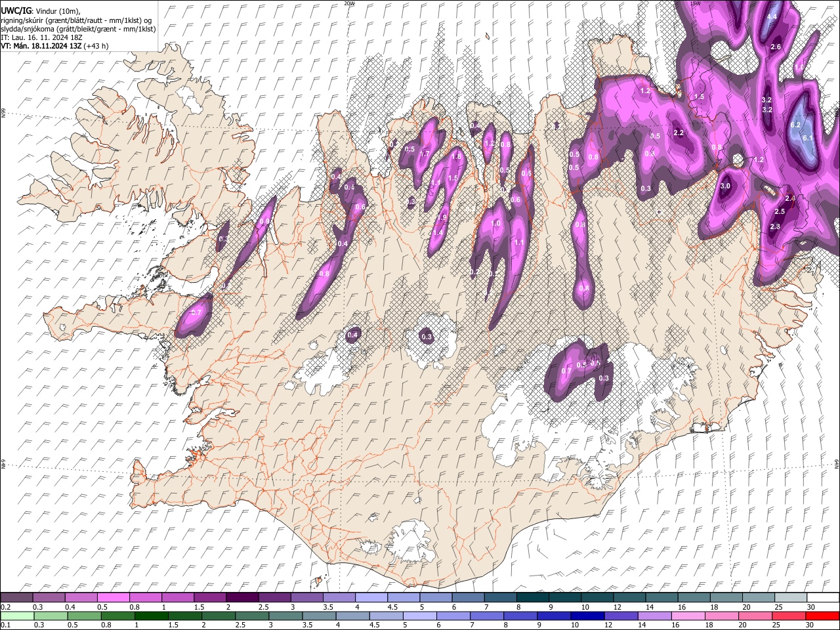Click the 6.2 precipitation value on the map
The image size is (840, 630).
coord(795,125)
